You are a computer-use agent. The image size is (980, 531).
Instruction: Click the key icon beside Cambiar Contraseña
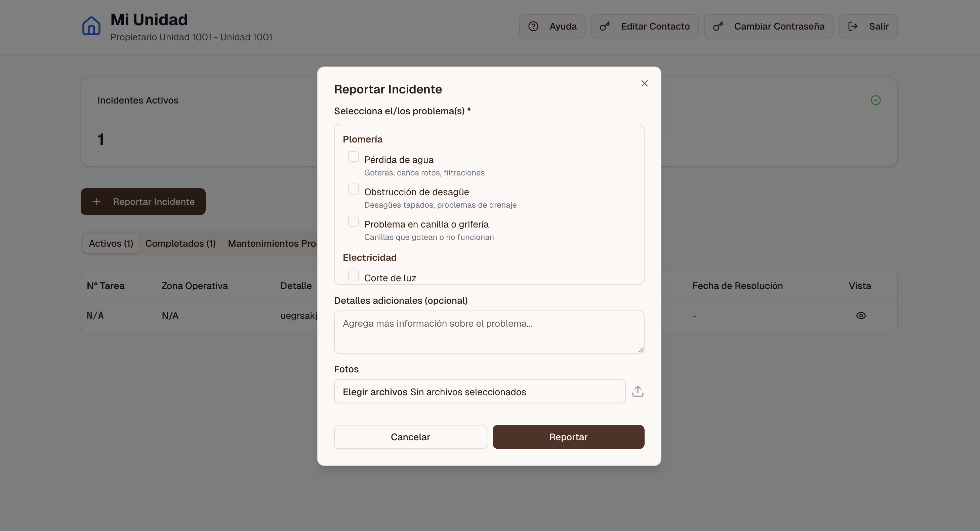coord(719,26)
